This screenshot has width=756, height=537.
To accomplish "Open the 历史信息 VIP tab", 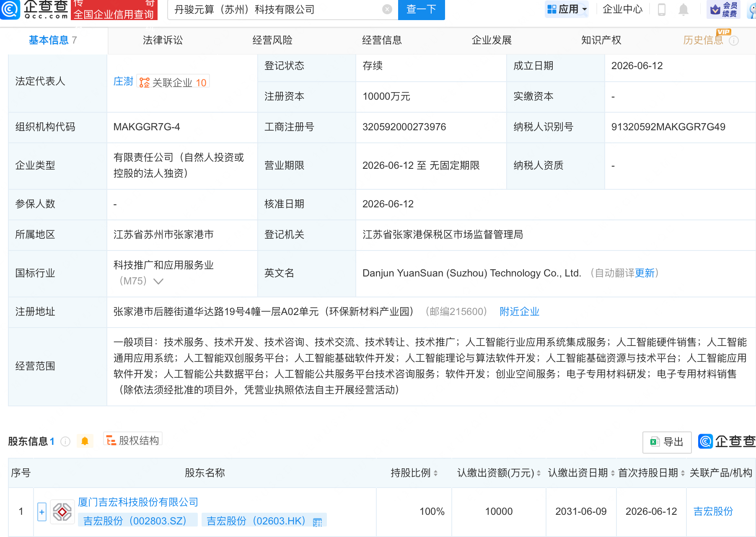I will coord(703,40).
